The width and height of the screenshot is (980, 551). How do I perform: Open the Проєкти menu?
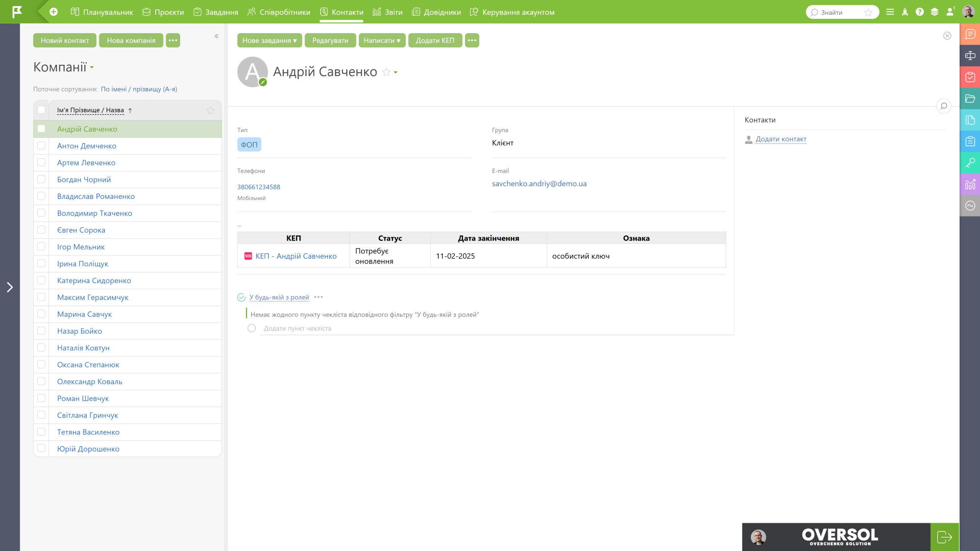163,12
